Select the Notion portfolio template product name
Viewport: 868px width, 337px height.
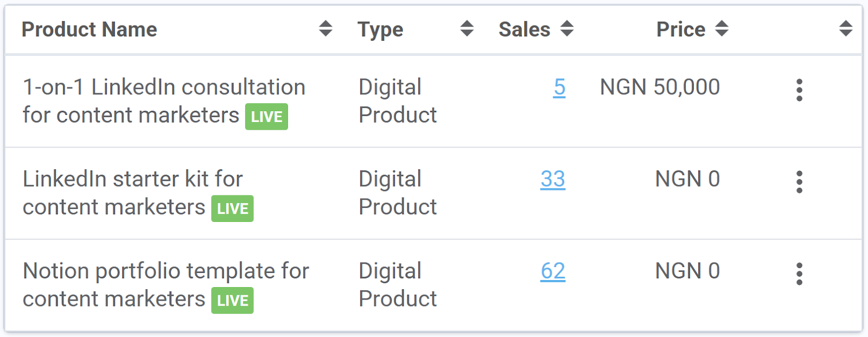pyautogui.click(x=165, y=271)
